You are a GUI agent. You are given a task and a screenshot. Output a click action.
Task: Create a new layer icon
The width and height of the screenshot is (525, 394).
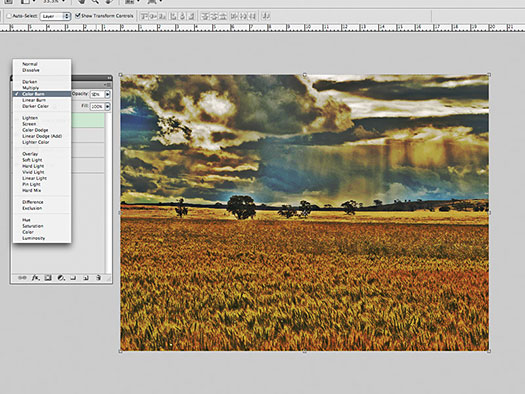coord(86,278)
